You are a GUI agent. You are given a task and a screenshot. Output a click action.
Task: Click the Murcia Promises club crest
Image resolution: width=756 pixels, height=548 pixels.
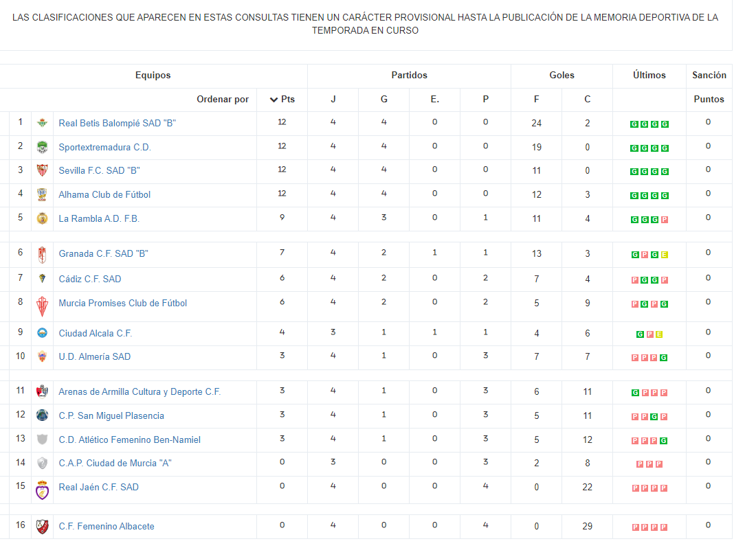(42, 307)
